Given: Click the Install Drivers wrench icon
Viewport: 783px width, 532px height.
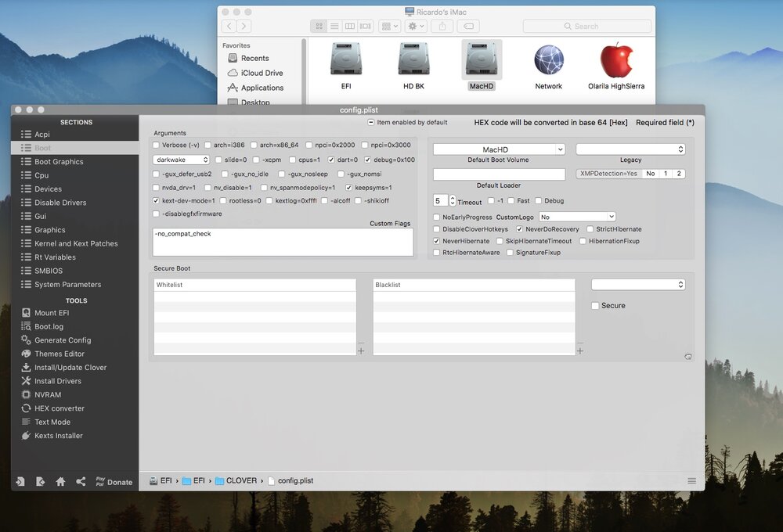Looking at the screenshot, I should tap(26, 381).
